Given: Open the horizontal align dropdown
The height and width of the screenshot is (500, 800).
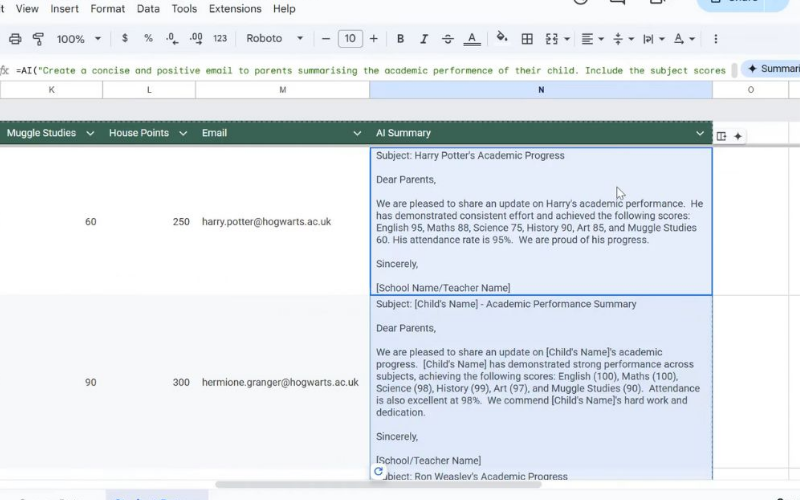Looking at the screenshot, I should [x=592, y=39].
